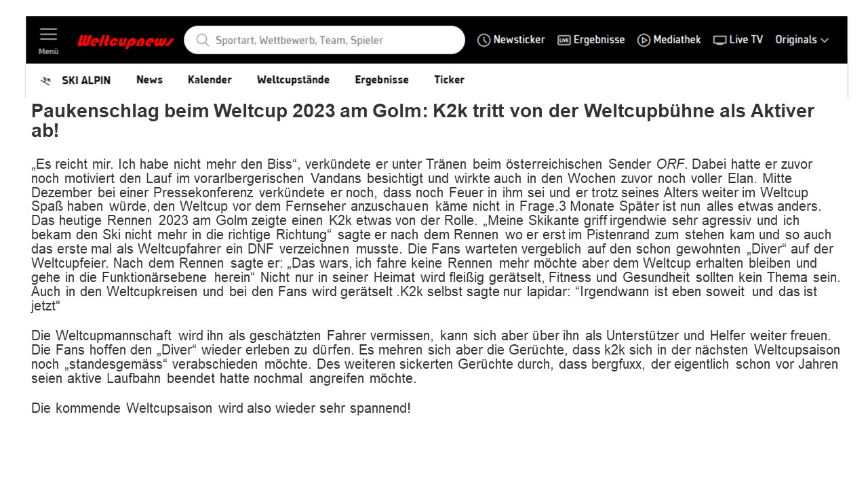Open the News tab in sub-navigation
868x488 pixels.
tap(149, 80)
